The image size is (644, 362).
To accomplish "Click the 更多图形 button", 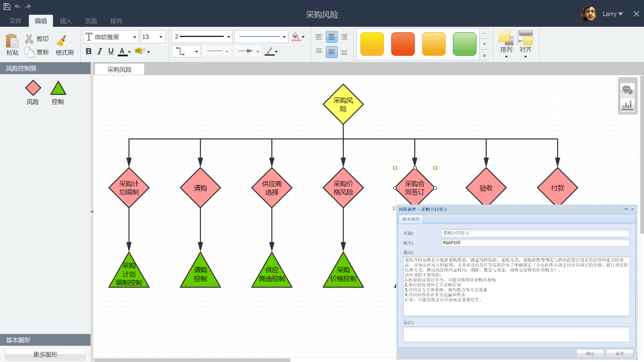I will [x=45, y=354].
